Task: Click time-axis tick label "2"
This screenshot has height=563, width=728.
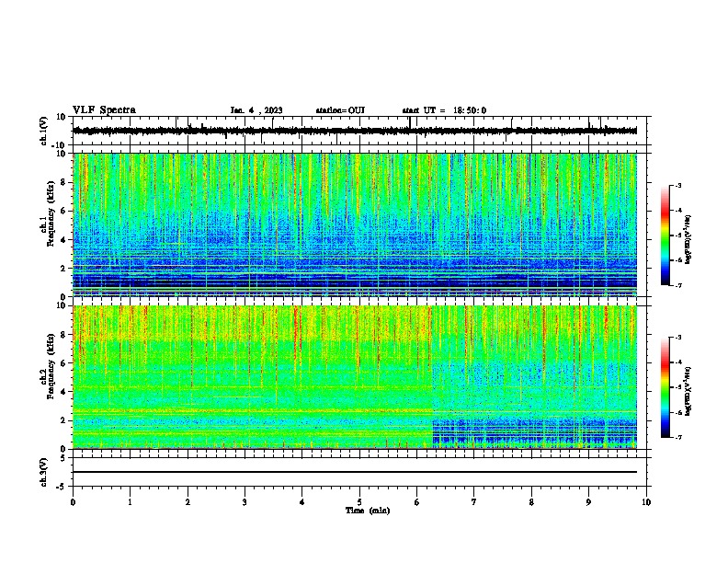Action: point(188,502)
